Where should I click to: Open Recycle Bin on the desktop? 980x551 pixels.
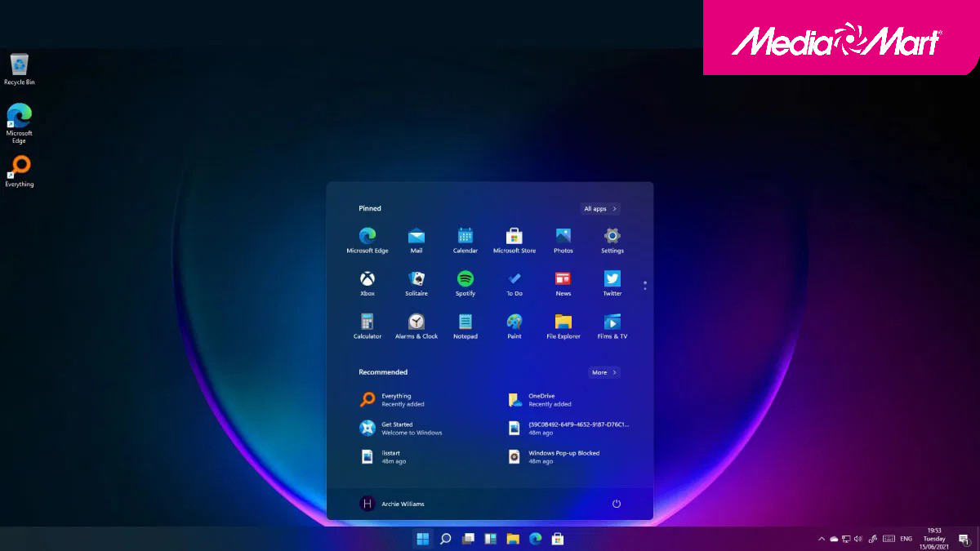tap(20, 67)
